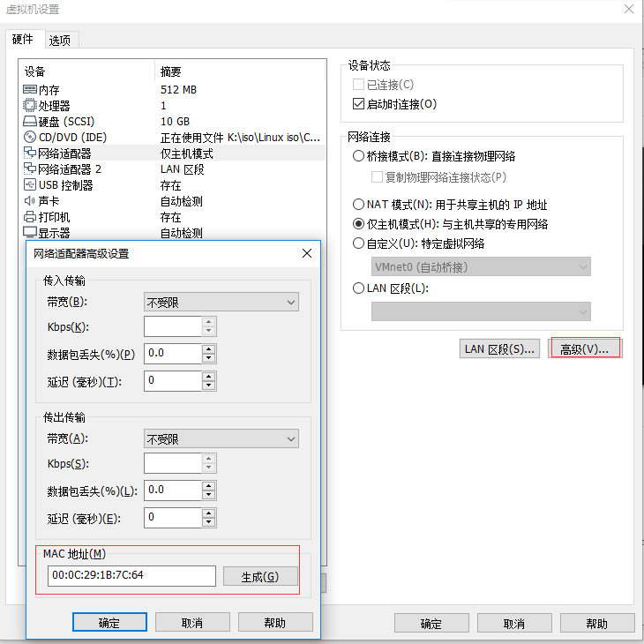Click 帮助 in 虚拟机设置 window

pos(597,623)
